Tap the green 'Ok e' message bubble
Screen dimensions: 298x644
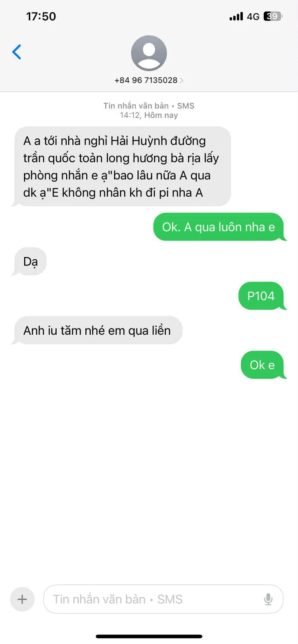coord(264,365)
